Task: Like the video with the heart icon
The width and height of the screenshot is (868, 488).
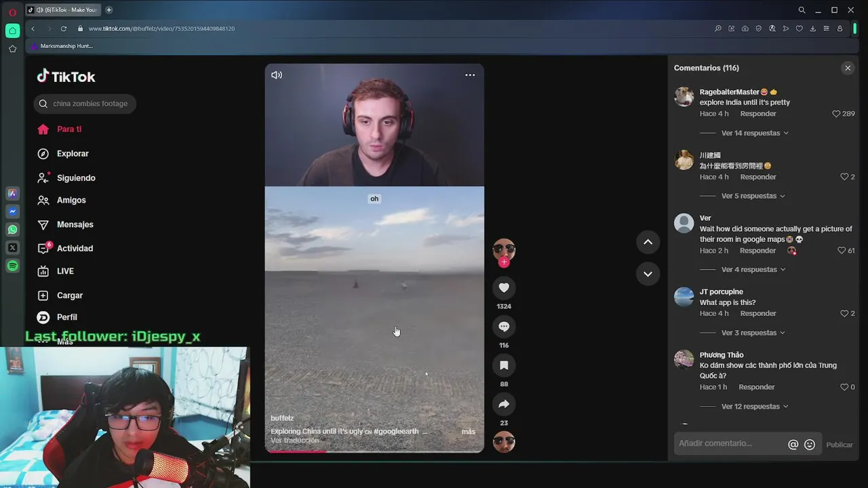Action: coord(504,288)
